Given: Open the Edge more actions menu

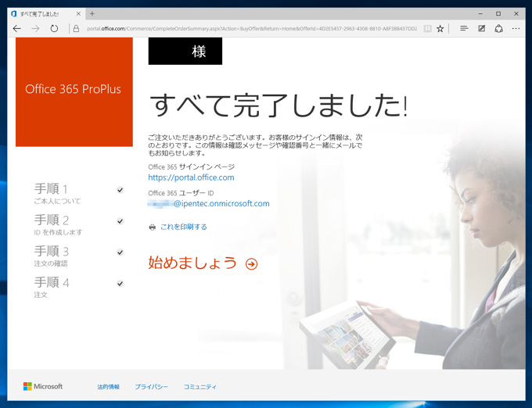Looking at the screenshot, I should pos(516,29).
